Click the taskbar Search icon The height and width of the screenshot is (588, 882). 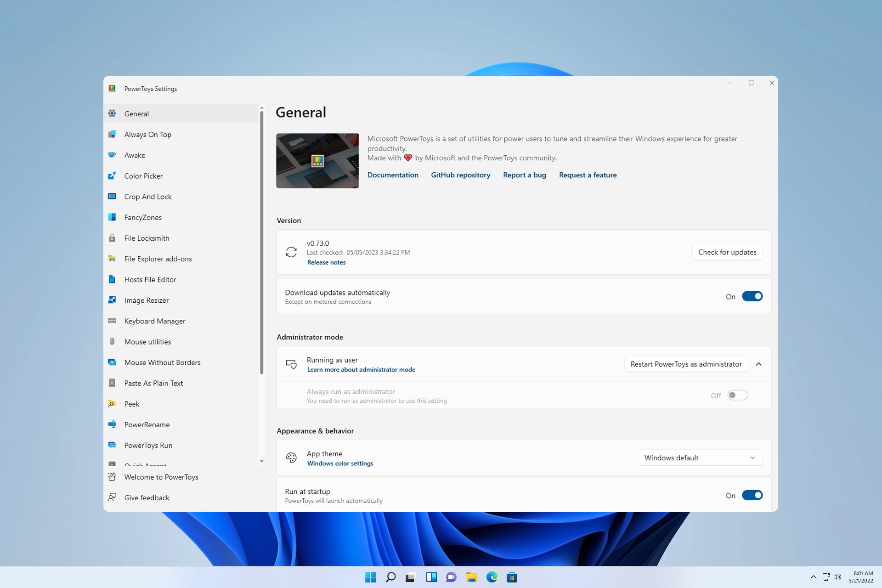pyautogui.click(x=390, y=577)
